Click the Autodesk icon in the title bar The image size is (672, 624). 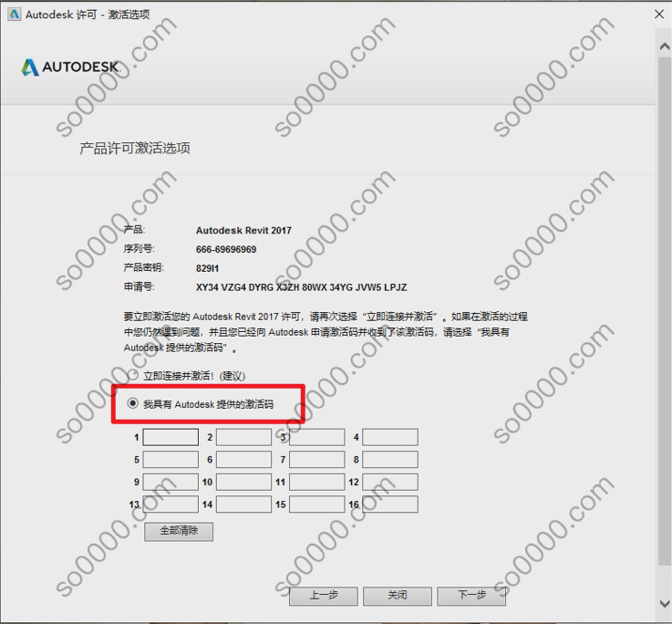tap(13, 15)
